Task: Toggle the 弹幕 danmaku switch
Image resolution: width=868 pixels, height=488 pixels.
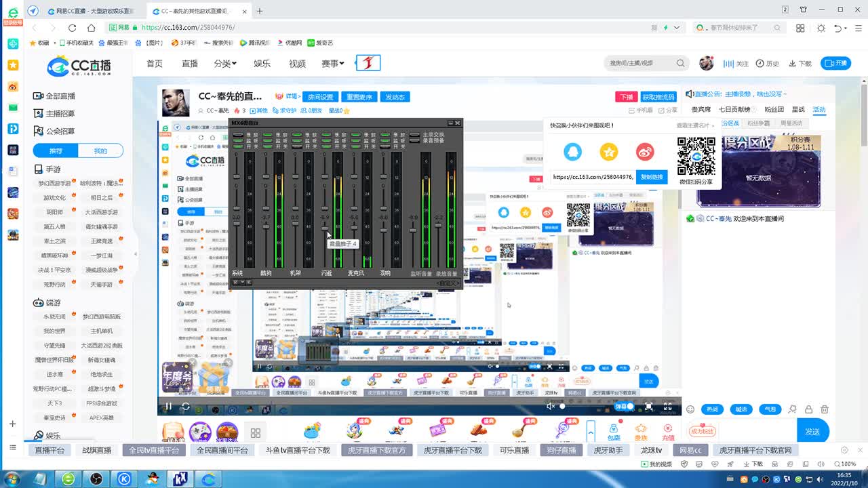Action: pos(624,407)
